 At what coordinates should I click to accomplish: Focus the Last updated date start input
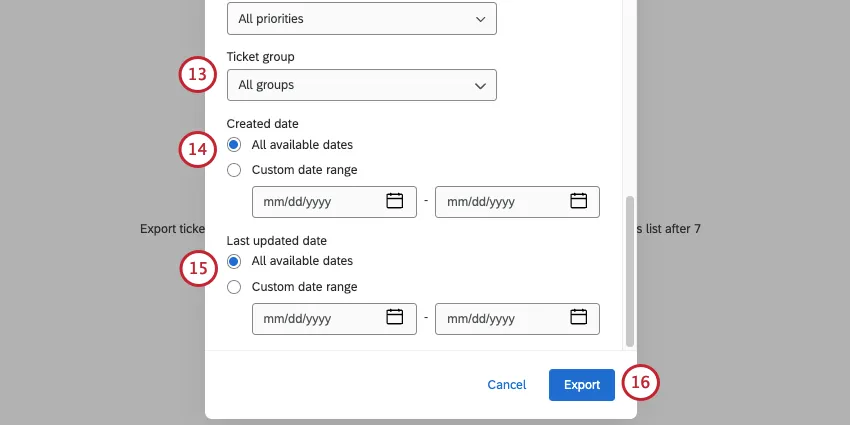click(x=334, y=319)
